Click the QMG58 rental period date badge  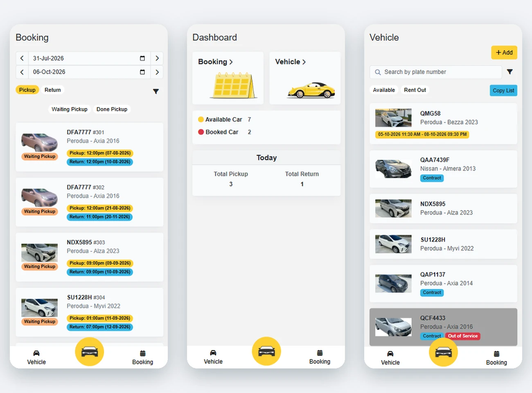point(422,134)
